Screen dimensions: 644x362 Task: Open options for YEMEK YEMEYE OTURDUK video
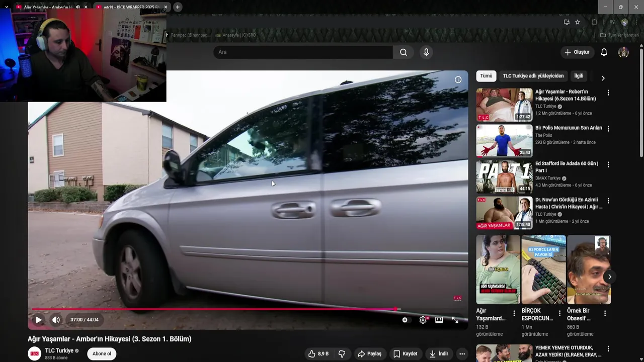coord(608,348)
